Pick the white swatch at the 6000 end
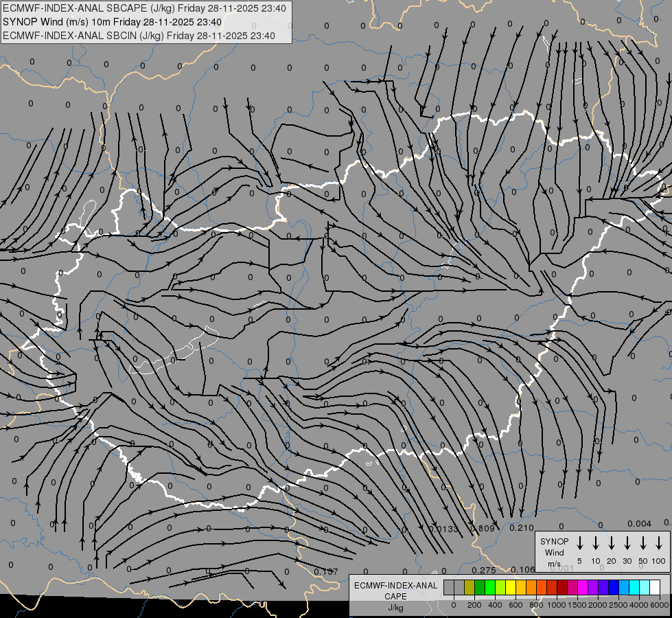Viewport: 672px width, 618px height. pyautogui.click(x=655, y=587)
